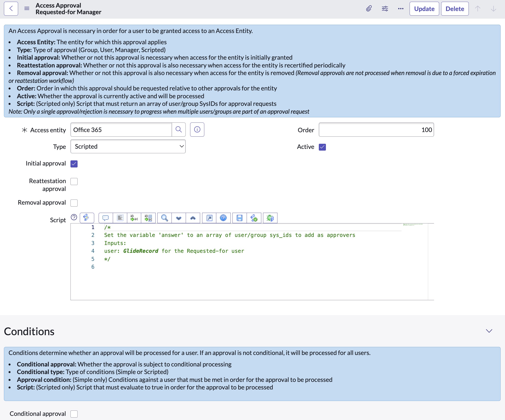Click into the Access entity field
505x420 pixels.
point(121,130)
